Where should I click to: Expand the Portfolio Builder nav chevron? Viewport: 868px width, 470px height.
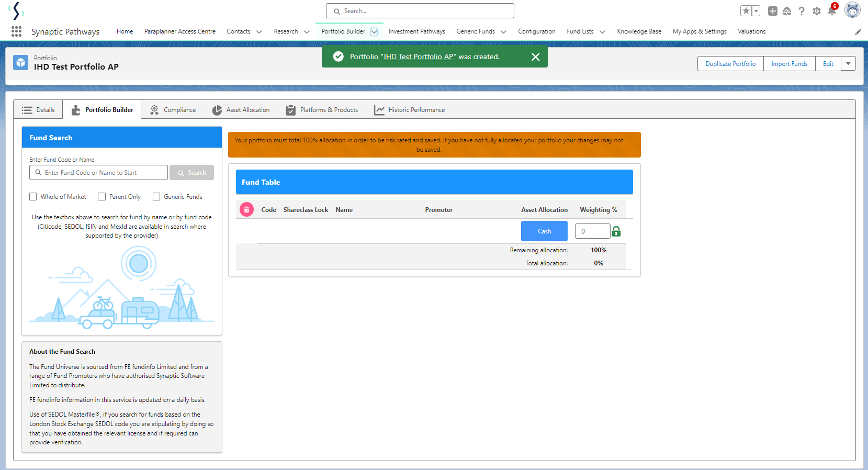(x=374, y=32)
